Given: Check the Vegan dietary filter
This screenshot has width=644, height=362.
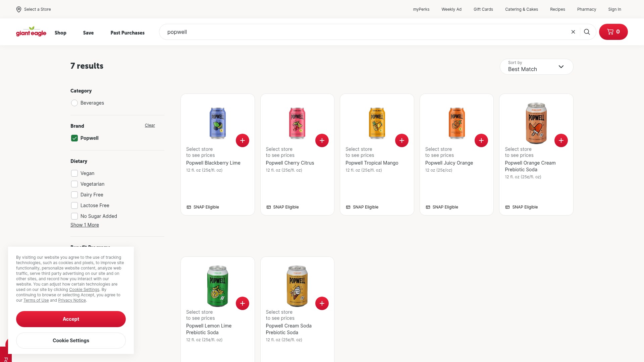Looking at the screenshot, I should (74, 173).
